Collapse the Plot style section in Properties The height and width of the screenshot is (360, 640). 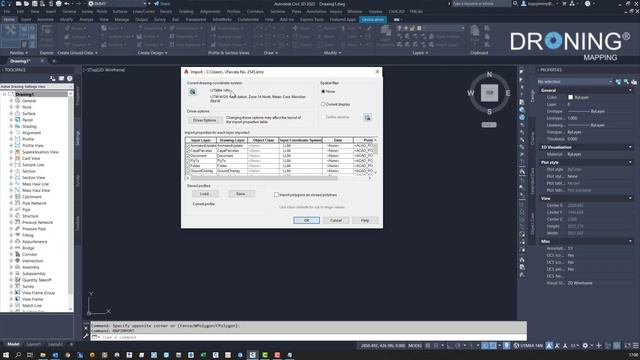(x=630, y=162)
